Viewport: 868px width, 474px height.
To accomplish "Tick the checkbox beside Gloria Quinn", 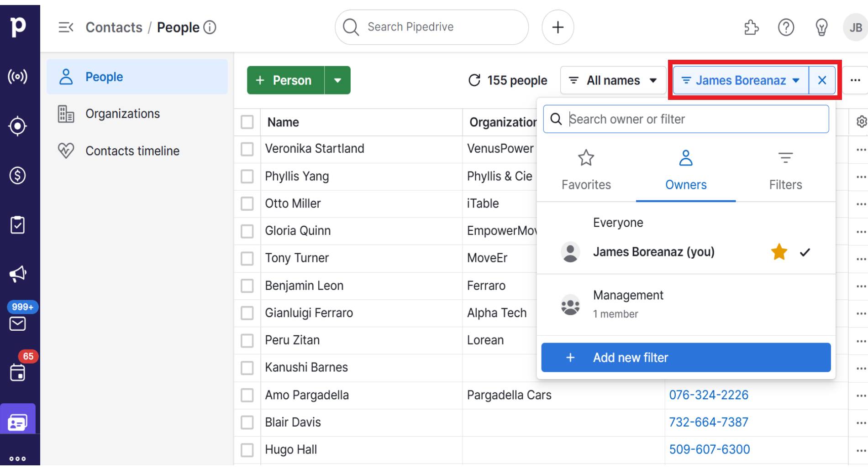I will (x=247, y=231).
